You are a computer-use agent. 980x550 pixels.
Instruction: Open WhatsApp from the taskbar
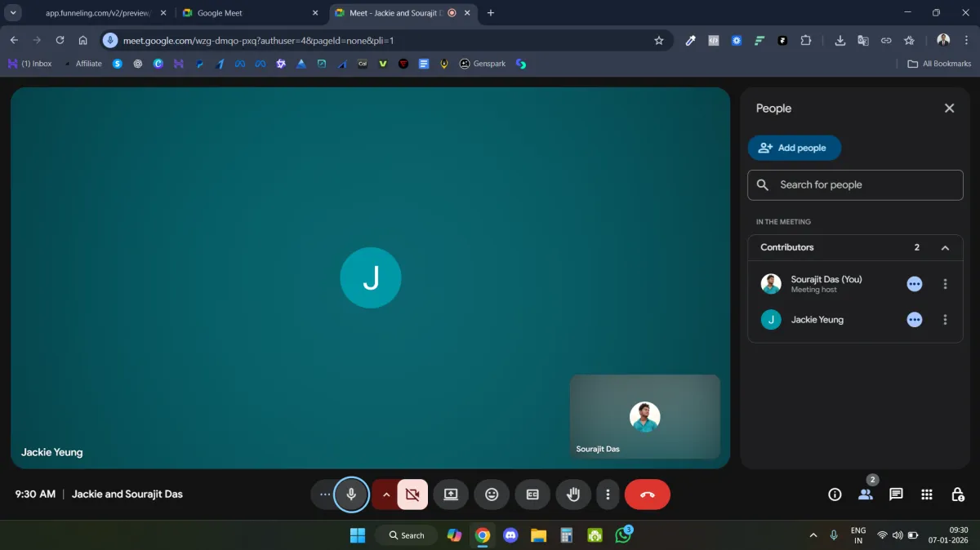(623, 535)
